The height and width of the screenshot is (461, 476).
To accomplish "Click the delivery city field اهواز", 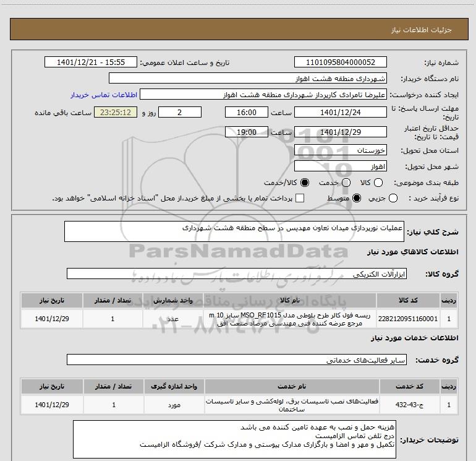I will 340,166.
